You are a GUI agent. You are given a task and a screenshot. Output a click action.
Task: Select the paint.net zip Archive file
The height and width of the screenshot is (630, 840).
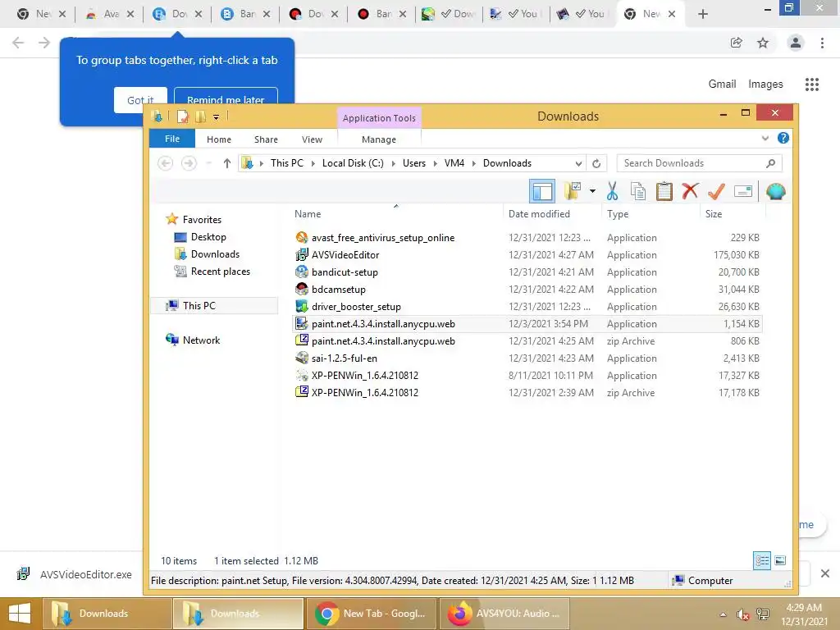pyautogui.click(x=382, y=340)
